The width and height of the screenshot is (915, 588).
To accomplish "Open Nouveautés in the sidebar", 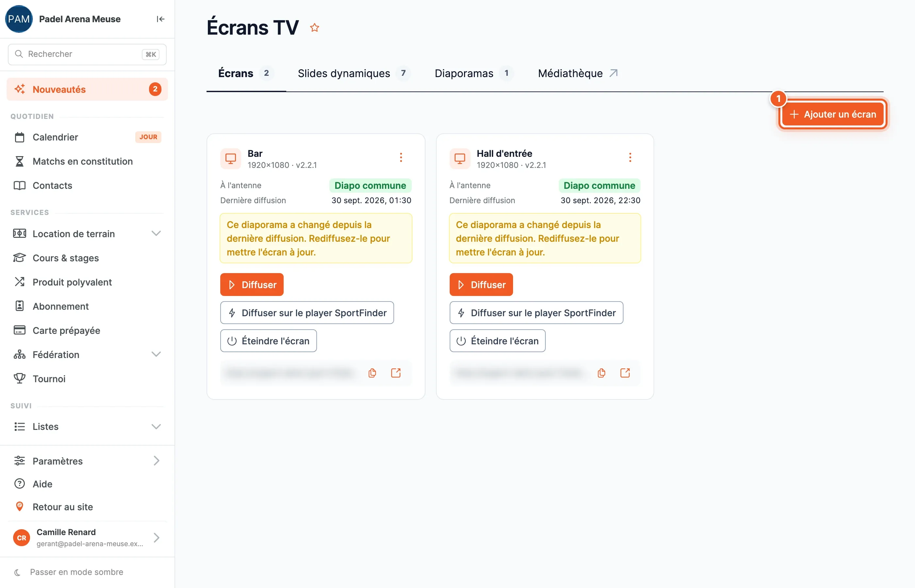I will (x=87, y=90).
